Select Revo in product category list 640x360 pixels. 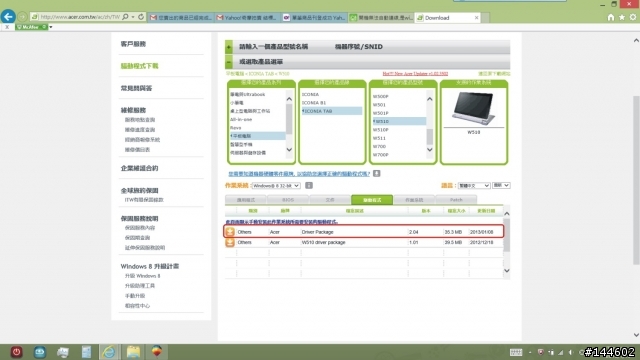[x=236, y=128]
